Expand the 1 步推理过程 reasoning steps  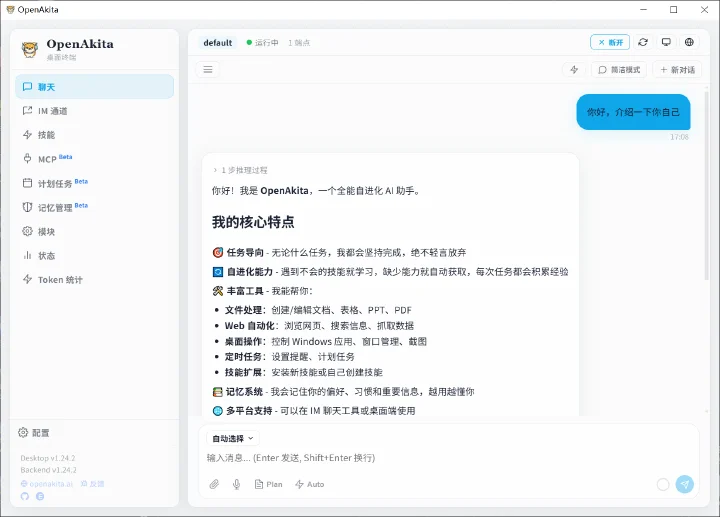click(240, 170)
